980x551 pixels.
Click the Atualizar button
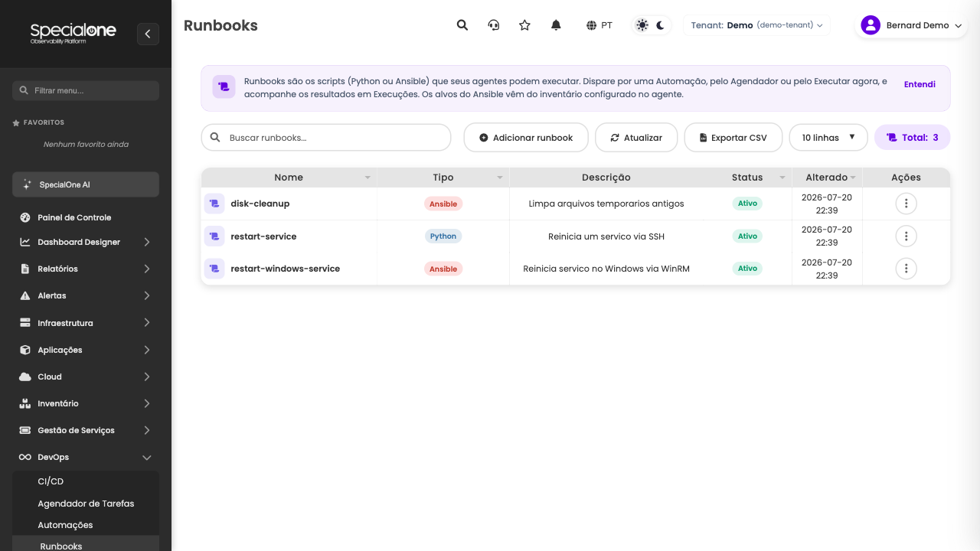tap(636, 138)
